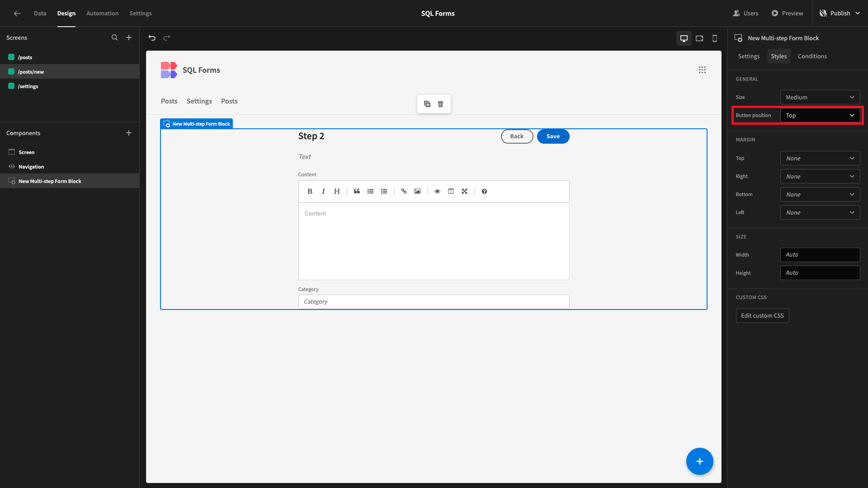Click the Bold formatting icon
The width and height of the screenshot is (868, 488).
(x=309, y=191)
